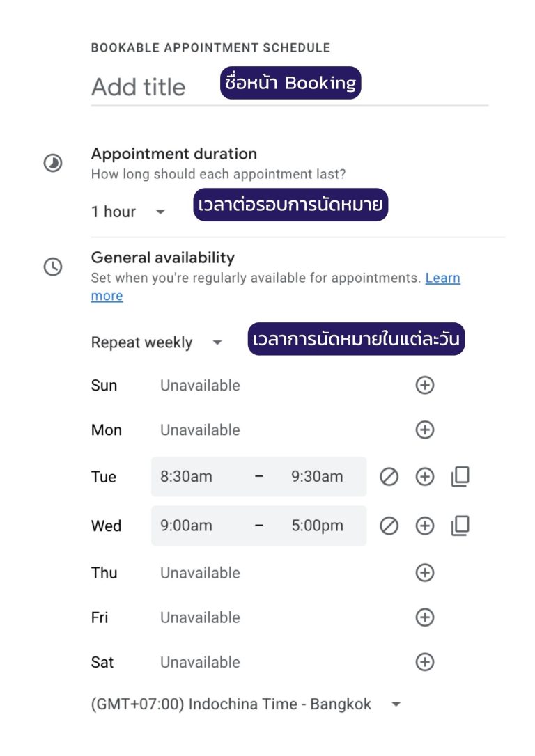Change Wednesday start time 9:00am
The height and width of the screenshot is (756, 535).
[187, 526]
